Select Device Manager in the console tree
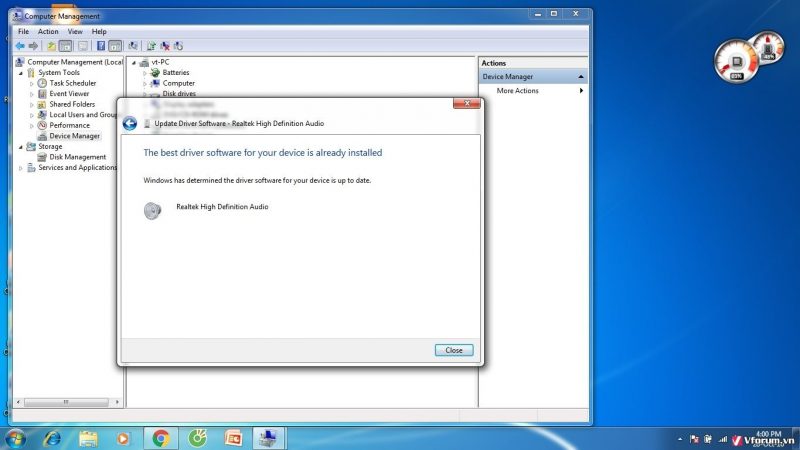 (74, 136)
